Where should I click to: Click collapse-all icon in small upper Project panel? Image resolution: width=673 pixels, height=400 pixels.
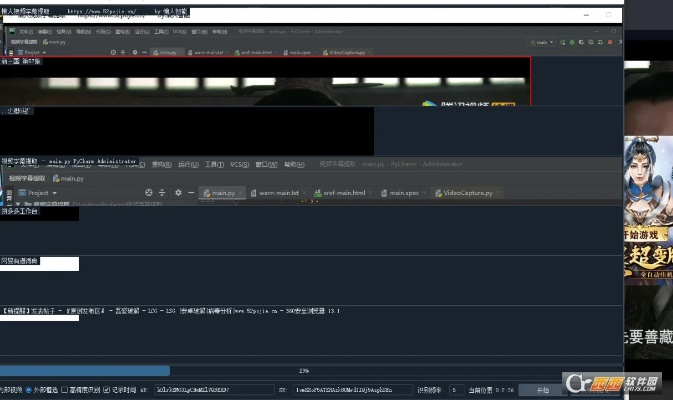coord(123,52)
